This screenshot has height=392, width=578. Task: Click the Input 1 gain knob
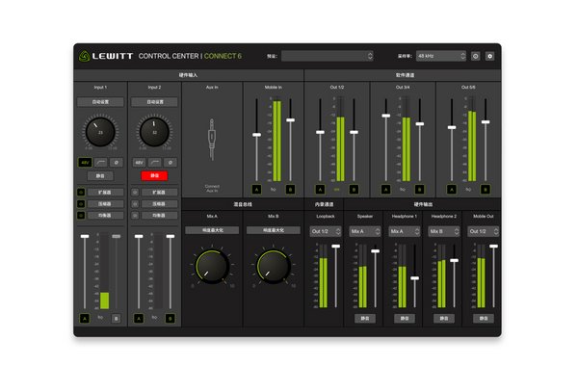pos(99,131)
